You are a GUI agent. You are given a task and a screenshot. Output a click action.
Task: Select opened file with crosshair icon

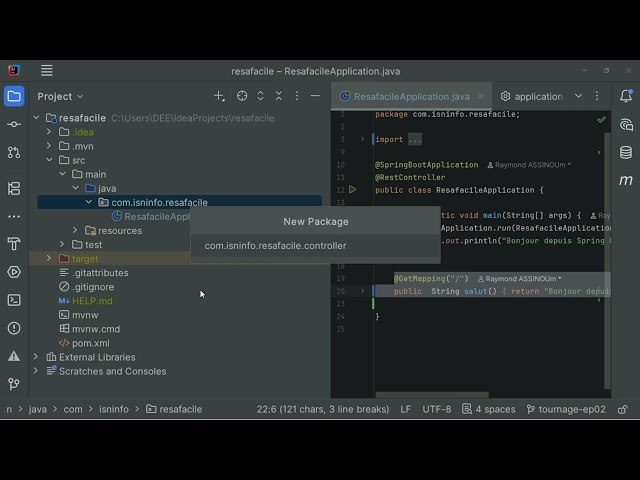click(242, 96)
